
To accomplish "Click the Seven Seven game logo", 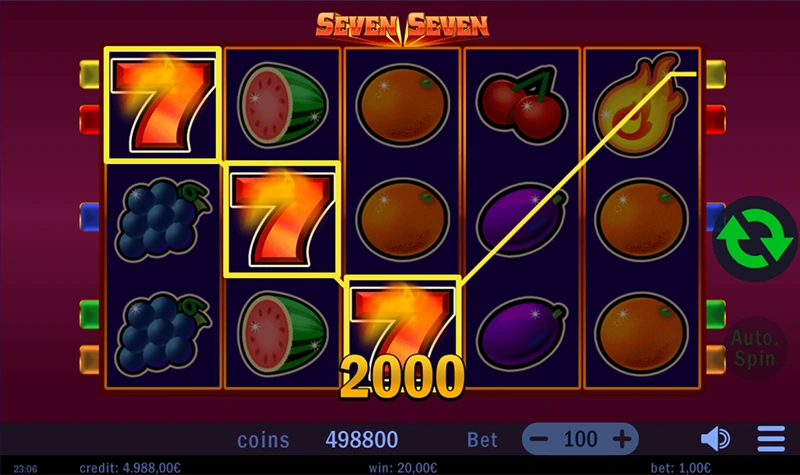I will click(x=402, y=27).
